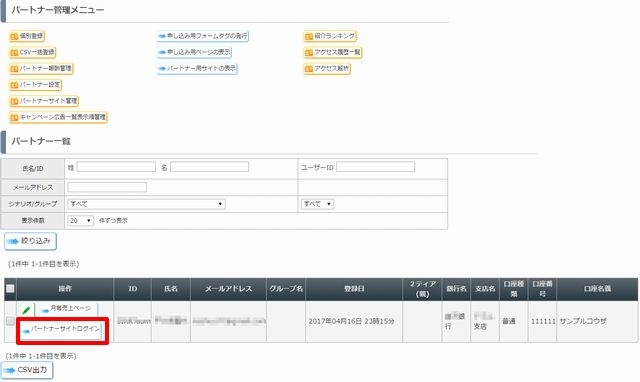640x382 pixels.
Task: Click the 表示件数 filter row label
Action: (33, 221)
